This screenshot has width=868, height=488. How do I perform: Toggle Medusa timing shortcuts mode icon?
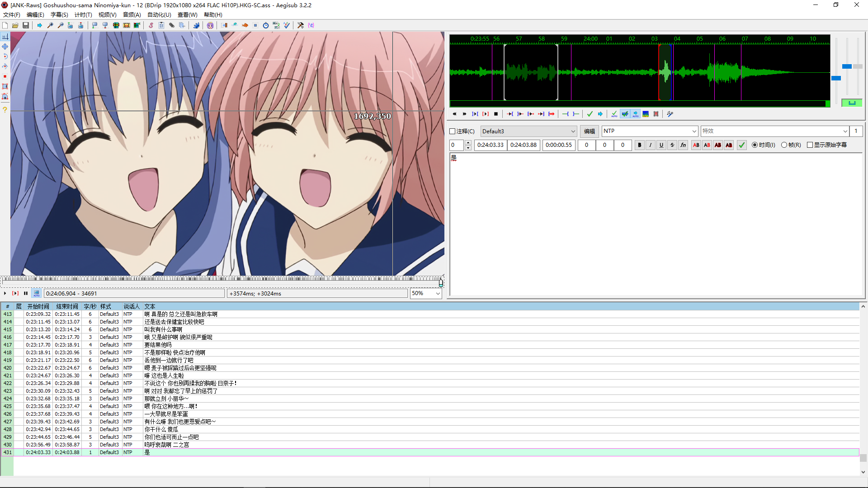tap(656, 114)
